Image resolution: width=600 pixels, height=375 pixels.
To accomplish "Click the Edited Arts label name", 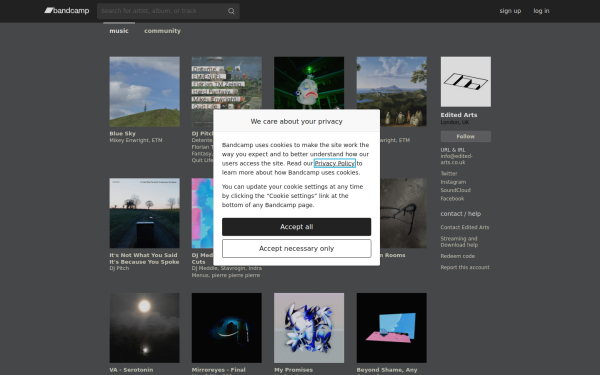I will click(x=459, y=115).
